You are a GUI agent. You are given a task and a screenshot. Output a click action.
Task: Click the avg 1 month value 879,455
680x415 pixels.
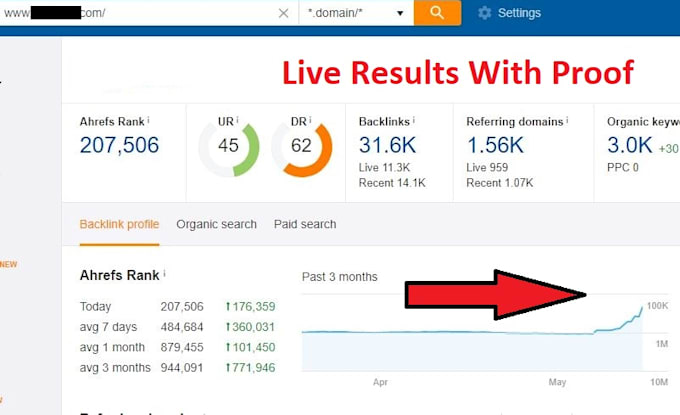(182, 347)
